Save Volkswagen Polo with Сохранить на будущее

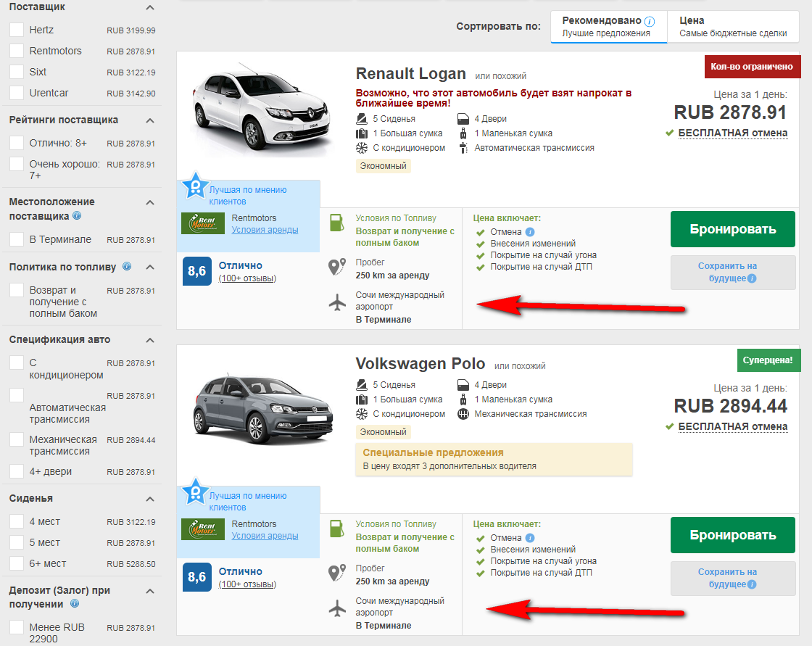(x=733, y=578)
